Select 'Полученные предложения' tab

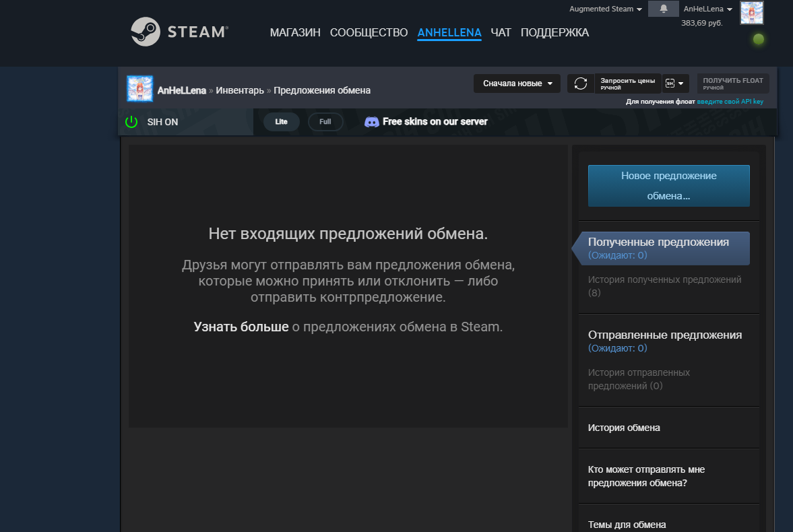point(662,248)
